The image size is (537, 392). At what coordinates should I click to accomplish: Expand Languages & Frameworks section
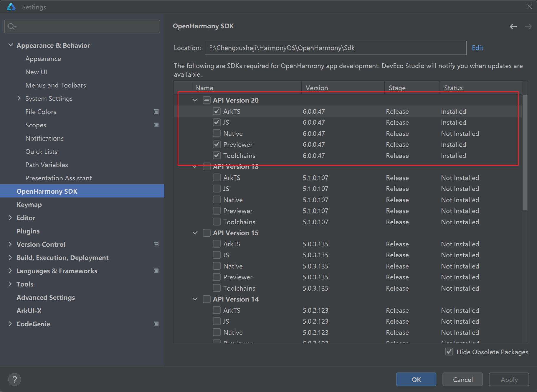[10, 271]
